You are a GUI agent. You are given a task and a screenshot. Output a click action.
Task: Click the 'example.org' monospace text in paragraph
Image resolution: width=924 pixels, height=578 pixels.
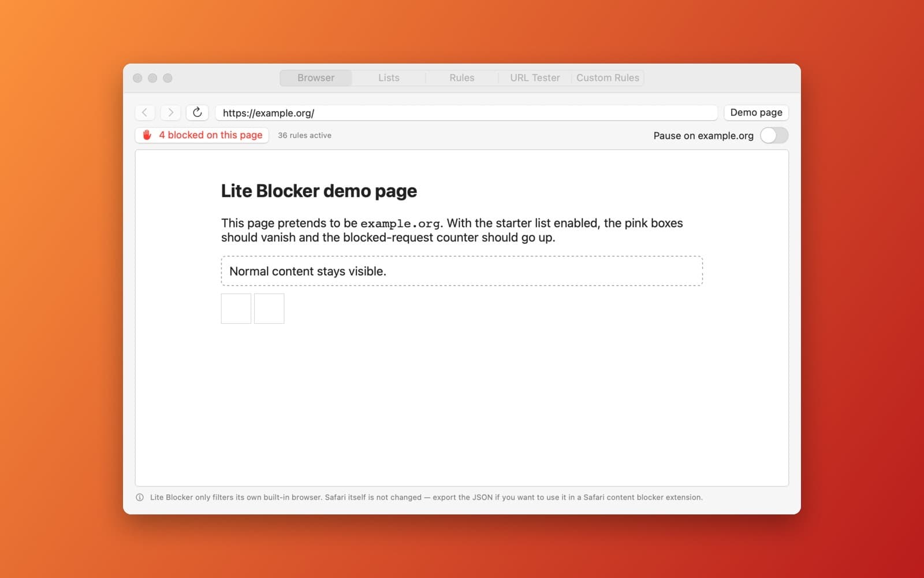(400, 224)
